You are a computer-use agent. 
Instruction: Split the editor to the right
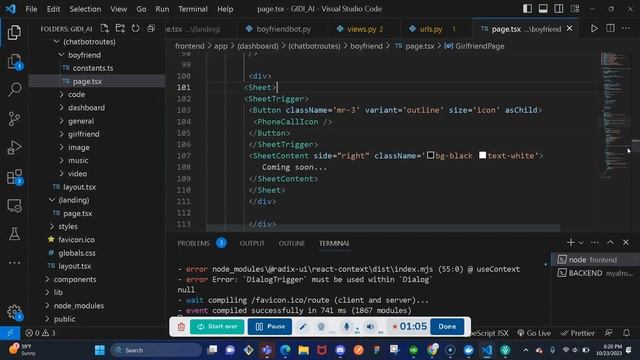tap(610, 29)
